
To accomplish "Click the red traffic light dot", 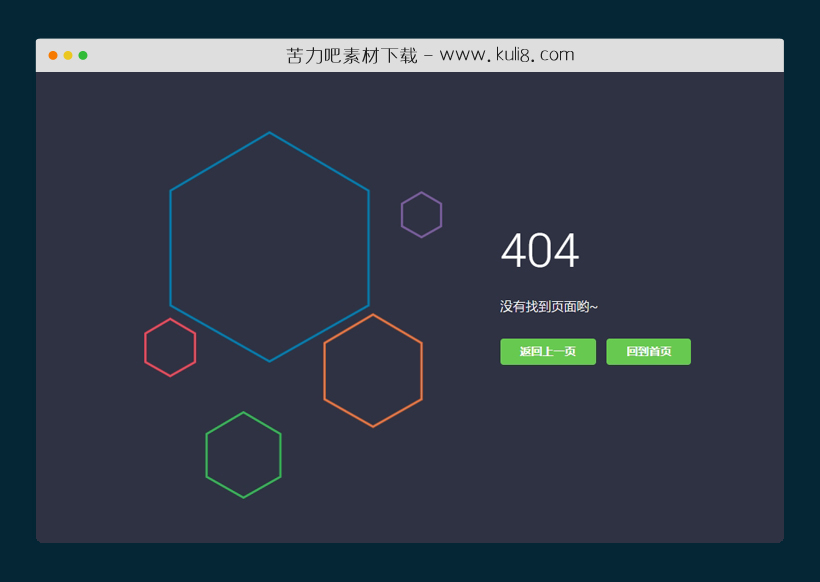I will point(51,55).
